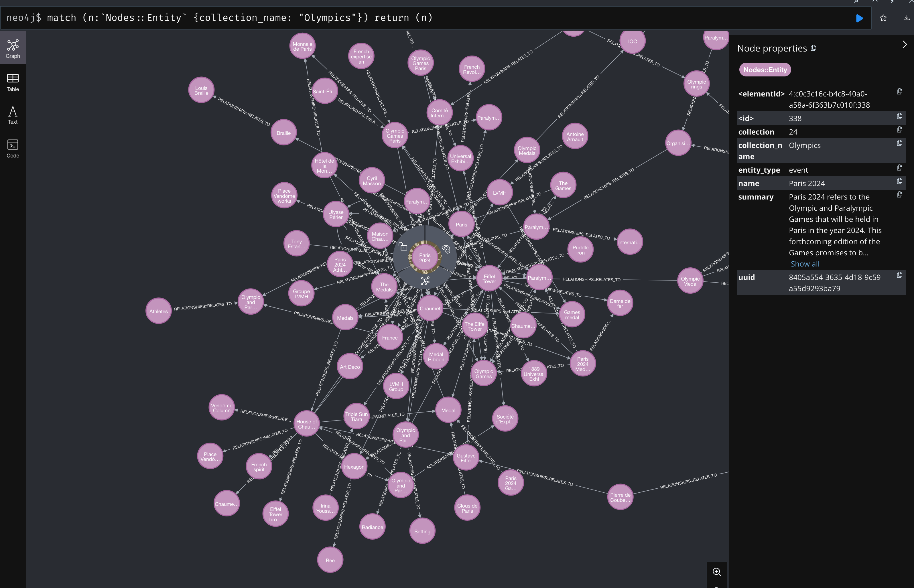Viewport: 914px width, 588px height.
Task: Switch to the Text view tab
Action: pyautogui.click(x=13, y=115)
